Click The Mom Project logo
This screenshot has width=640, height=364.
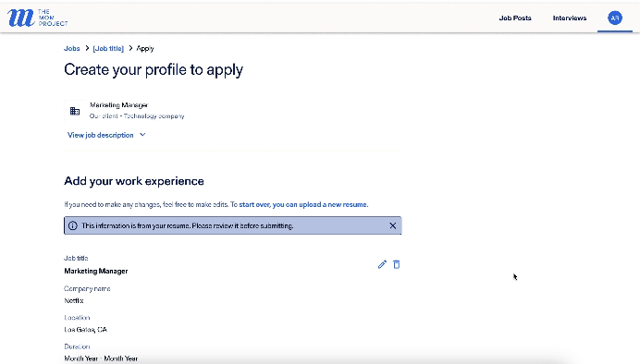coord(38,18)
